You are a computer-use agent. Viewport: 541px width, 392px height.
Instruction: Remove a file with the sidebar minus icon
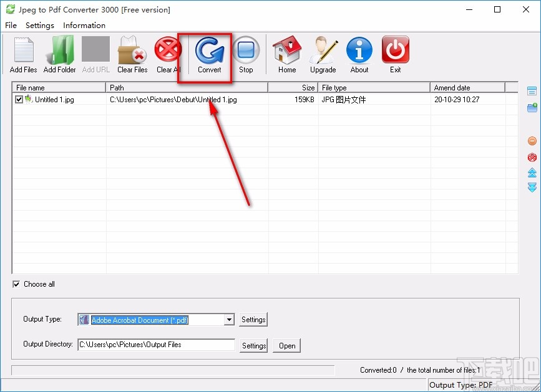click(532, 140)
